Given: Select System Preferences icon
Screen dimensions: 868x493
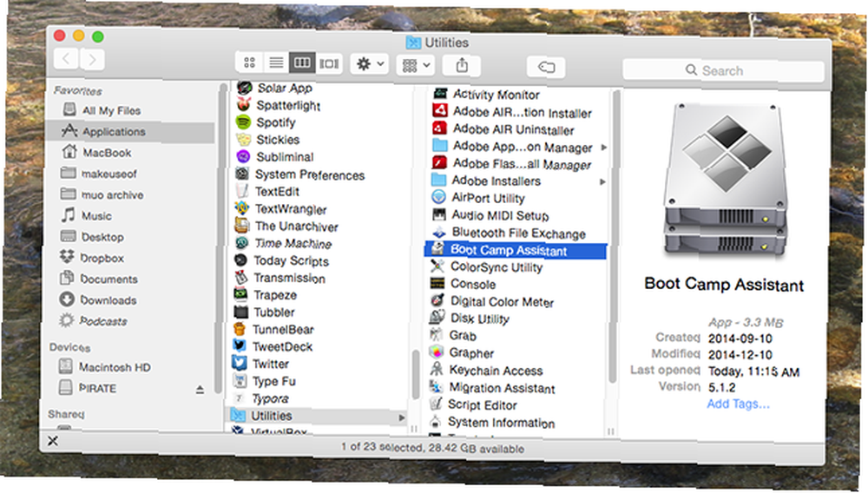Looking at the screenshot, I should [x=242, y=174].
